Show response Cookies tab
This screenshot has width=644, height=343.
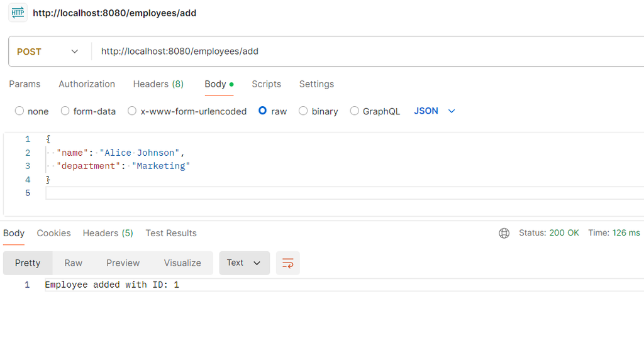tap(53, 233)
